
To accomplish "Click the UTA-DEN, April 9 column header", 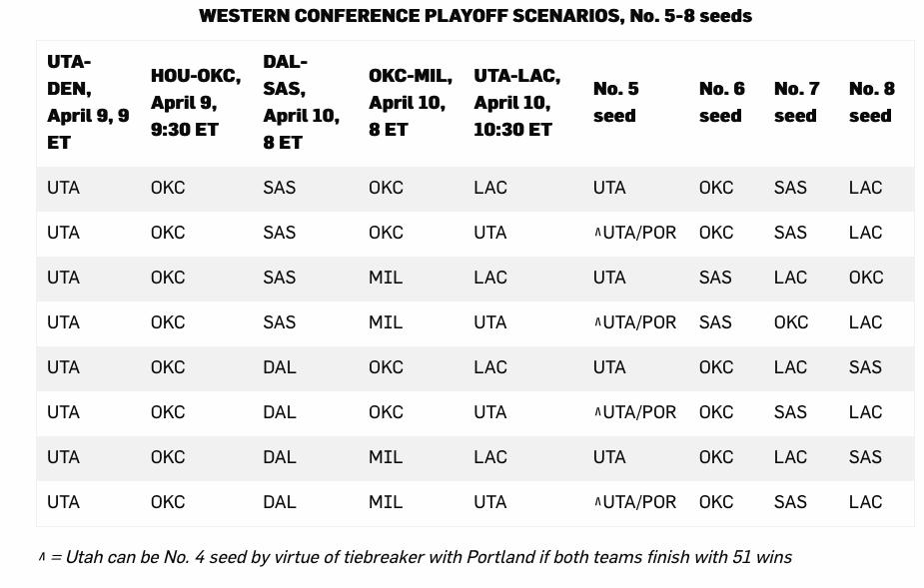I will [88, 102].
